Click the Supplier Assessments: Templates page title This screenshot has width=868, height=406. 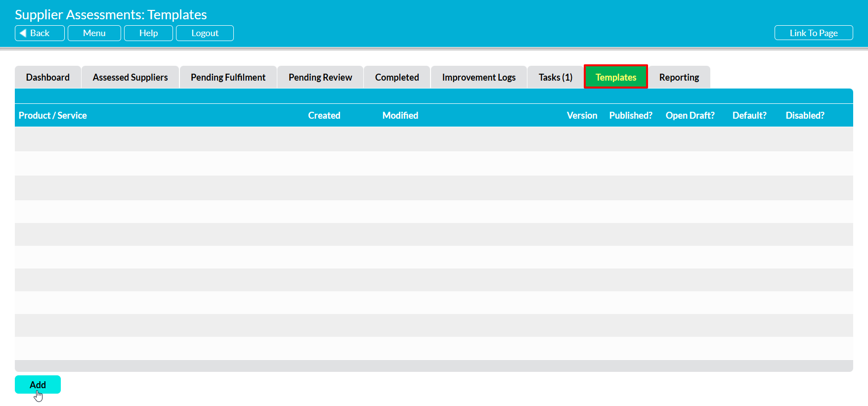pos(111,14)
